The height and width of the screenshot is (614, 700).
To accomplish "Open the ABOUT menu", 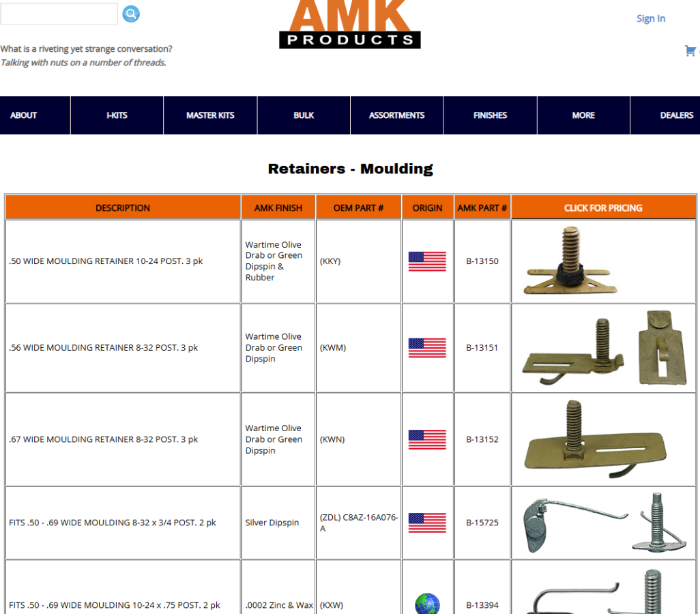I will coord(24,115).
